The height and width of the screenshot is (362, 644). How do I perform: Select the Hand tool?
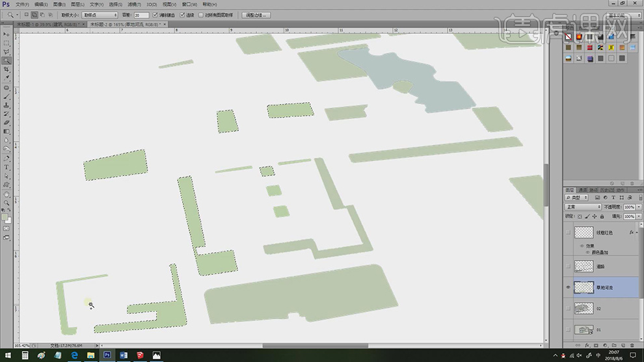point(6,194)
